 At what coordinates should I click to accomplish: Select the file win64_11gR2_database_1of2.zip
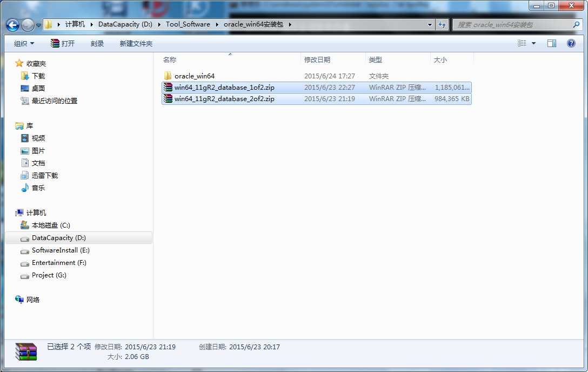coord(224,88)
